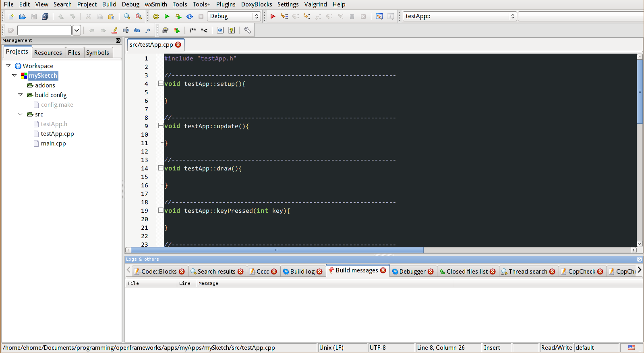Fold the testApp::update function block

[x=161, y=126]
